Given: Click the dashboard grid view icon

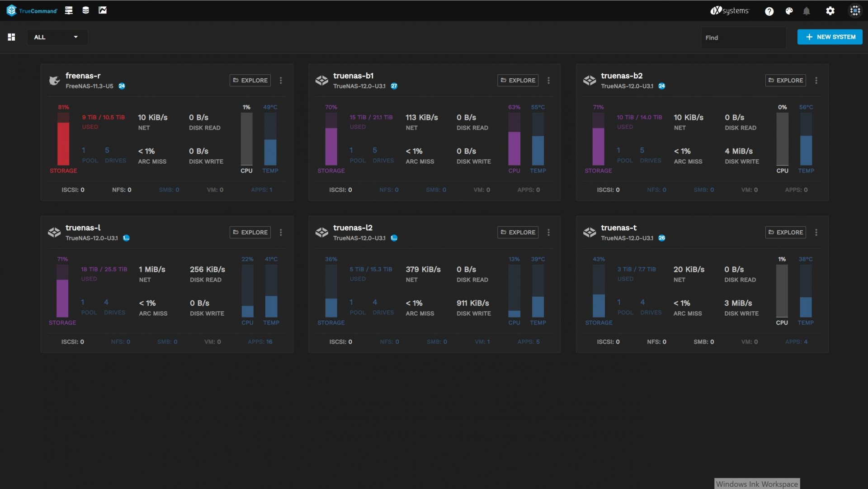Looking at the screenshot, I should coord(12,37).
